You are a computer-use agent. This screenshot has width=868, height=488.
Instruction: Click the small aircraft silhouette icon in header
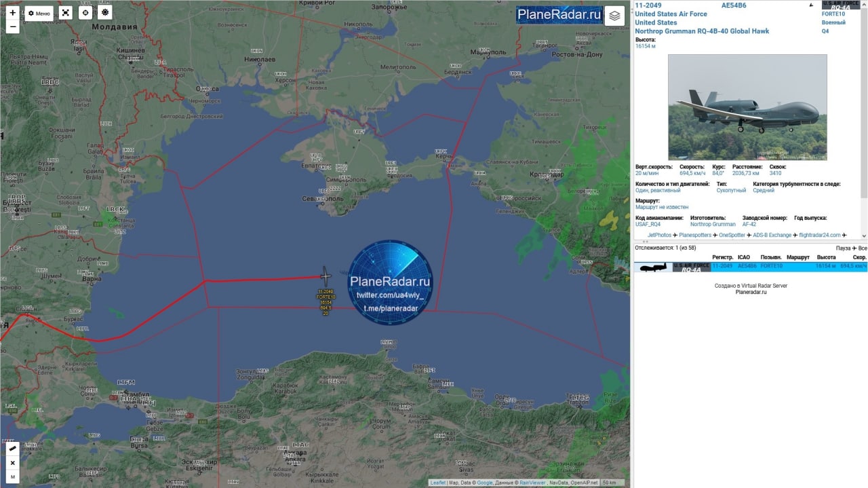[812, 5]
